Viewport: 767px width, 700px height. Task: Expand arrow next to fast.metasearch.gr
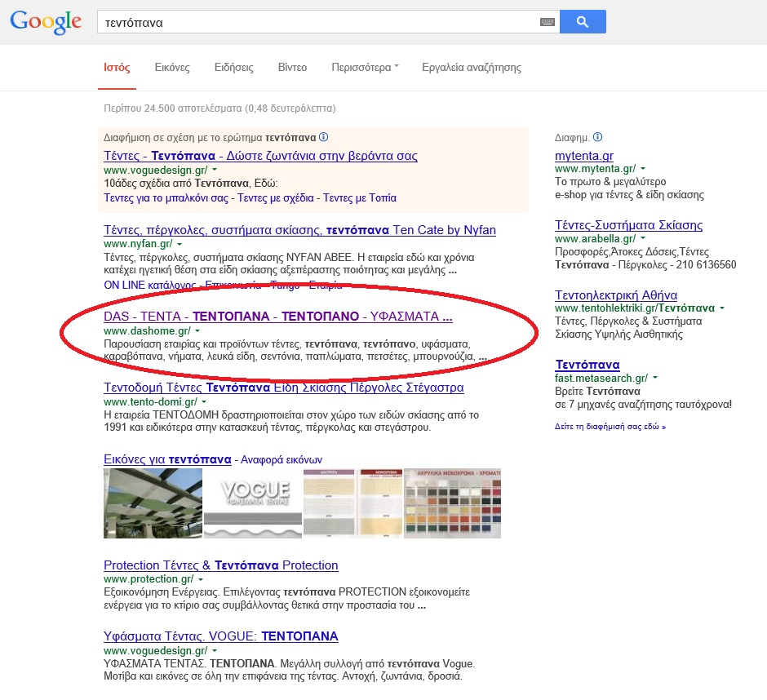click(x=655, y=378)
